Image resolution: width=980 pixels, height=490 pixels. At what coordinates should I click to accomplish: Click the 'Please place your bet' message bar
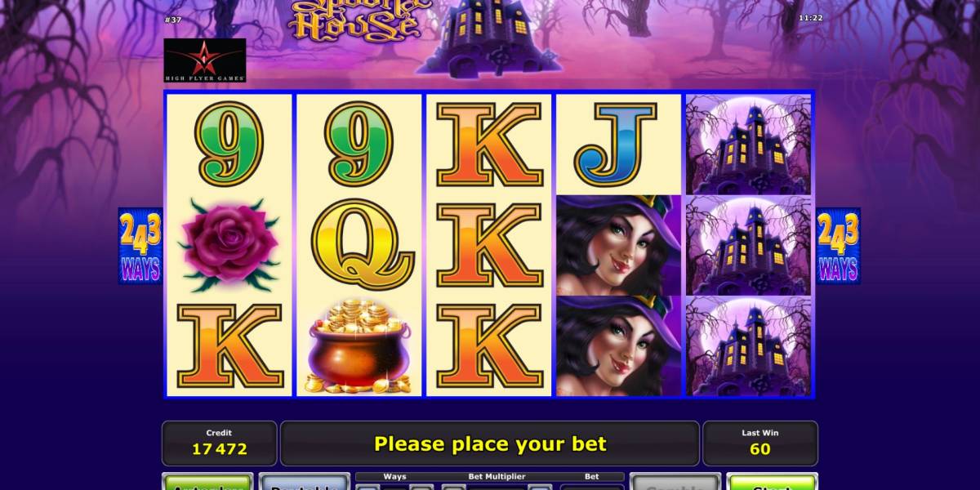coord(490,443)
